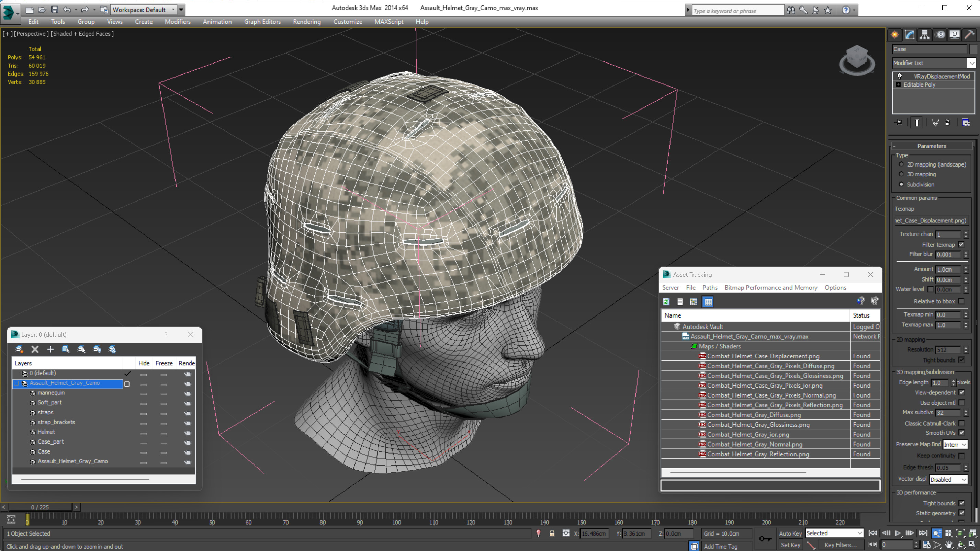Screen dimensions: 980x551
Task: Click the Save File disk icon
Action: [x=54, y=10]
